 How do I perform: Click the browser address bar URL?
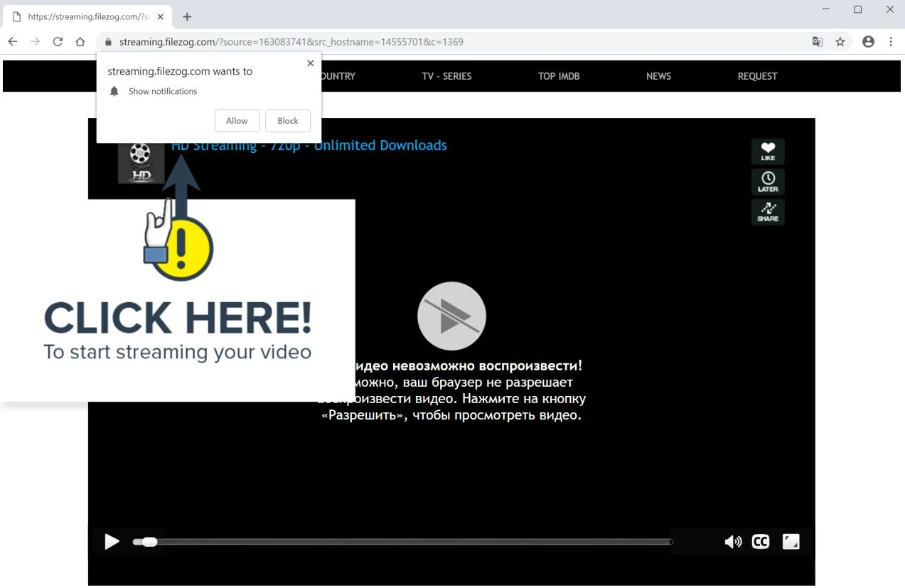[x=291, y=42]
